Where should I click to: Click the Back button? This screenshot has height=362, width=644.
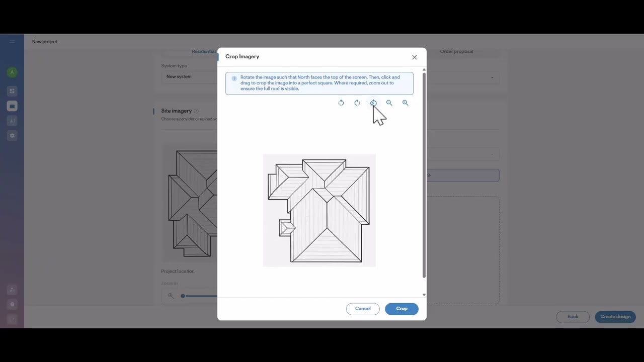[573, 317]
